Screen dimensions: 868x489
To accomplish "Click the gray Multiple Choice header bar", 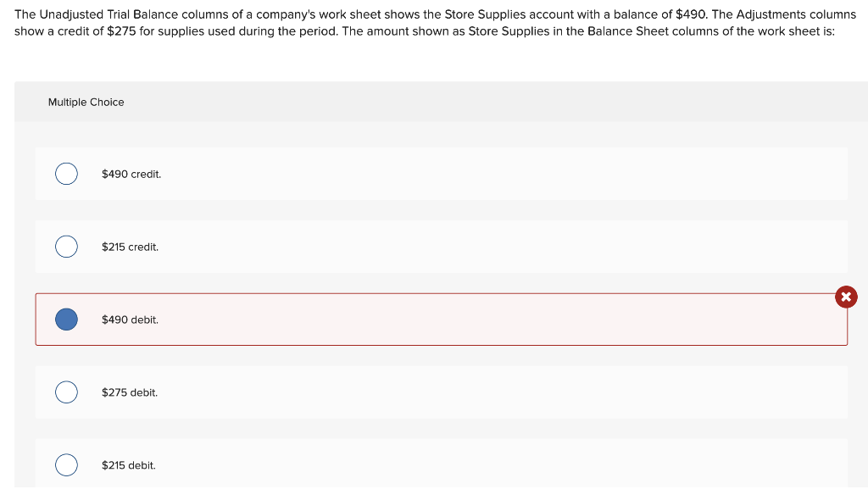I will pyautogui.click(x=441, y=102).
